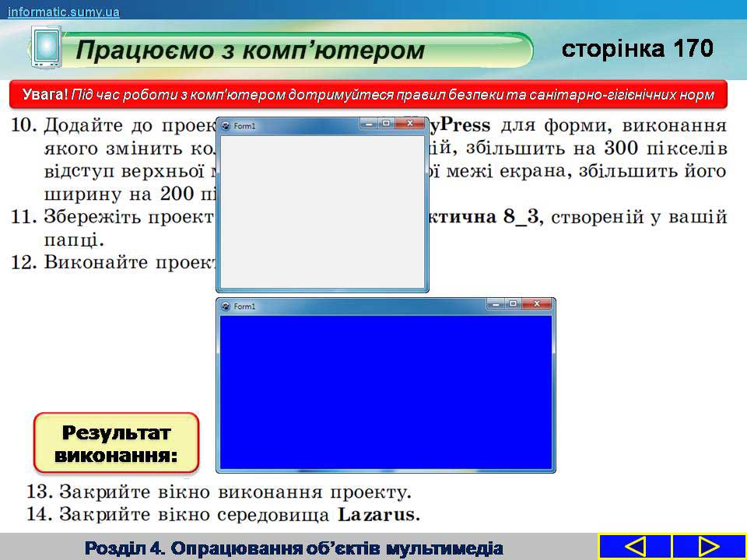The image size is (747, 560).
Task: Click the "сторінка 170" page label
Action: (637, 49)
